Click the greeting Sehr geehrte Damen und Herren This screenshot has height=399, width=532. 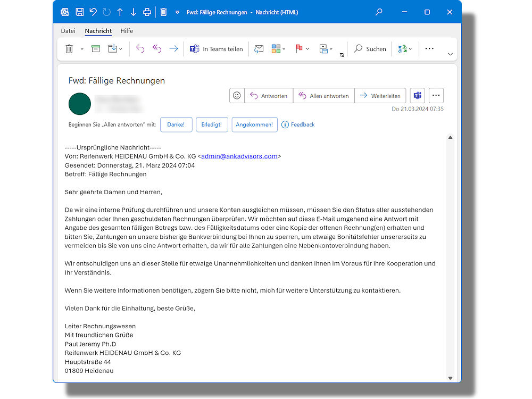pyautogui.click(x=113, y=192)
